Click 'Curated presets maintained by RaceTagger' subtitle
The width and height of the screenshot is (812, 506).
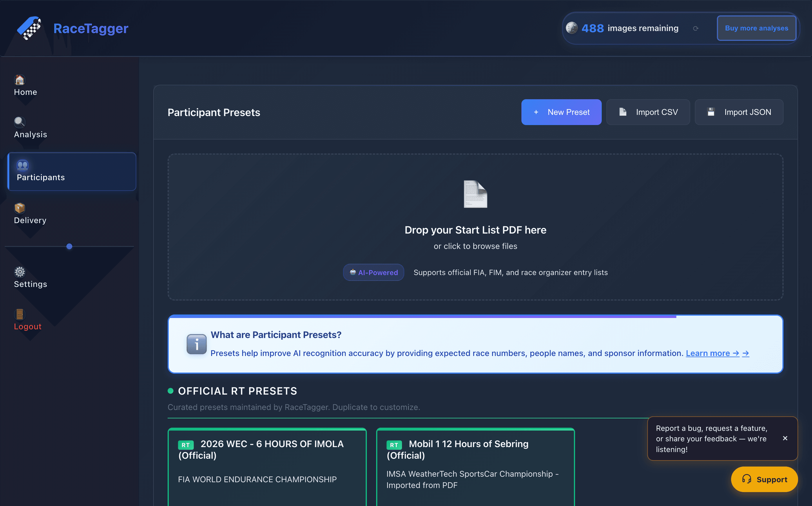click(294, 407)
